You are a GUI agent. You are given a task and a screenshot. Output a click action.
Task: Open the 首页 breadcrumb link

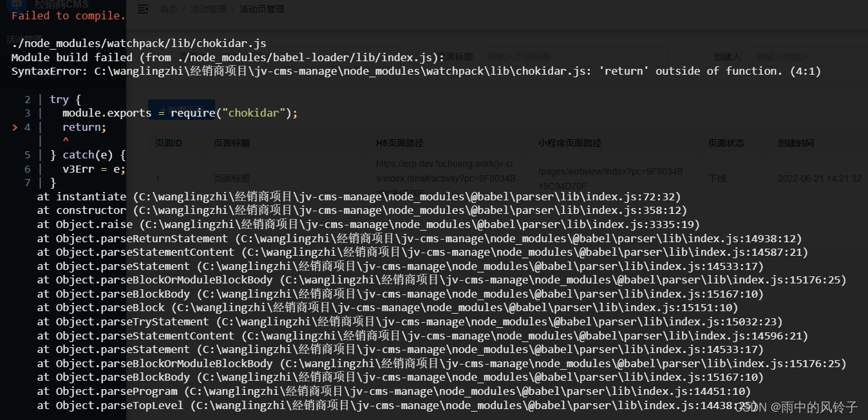click(168, 9)
